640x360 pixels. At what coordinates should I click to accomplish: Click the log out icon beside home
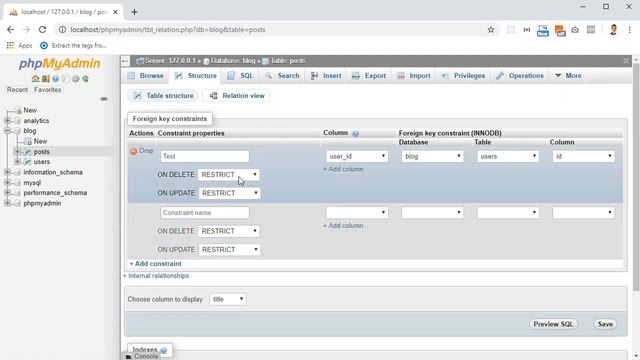click(x=46, y=79)
